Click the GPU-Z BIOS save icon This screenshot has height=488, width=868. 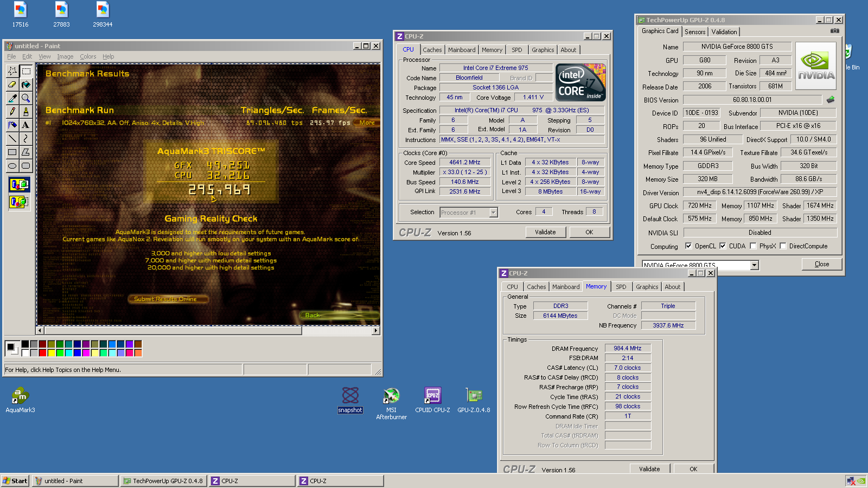[831, 100]
